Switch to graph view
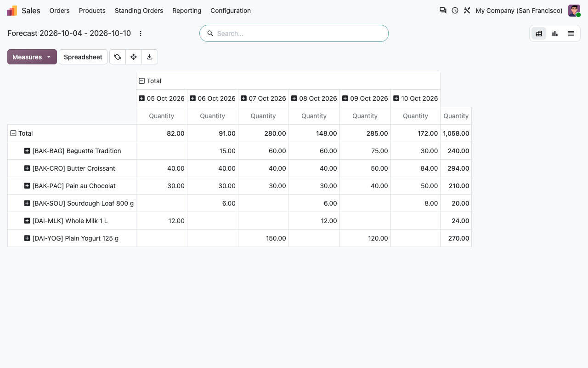 point(555,34)
